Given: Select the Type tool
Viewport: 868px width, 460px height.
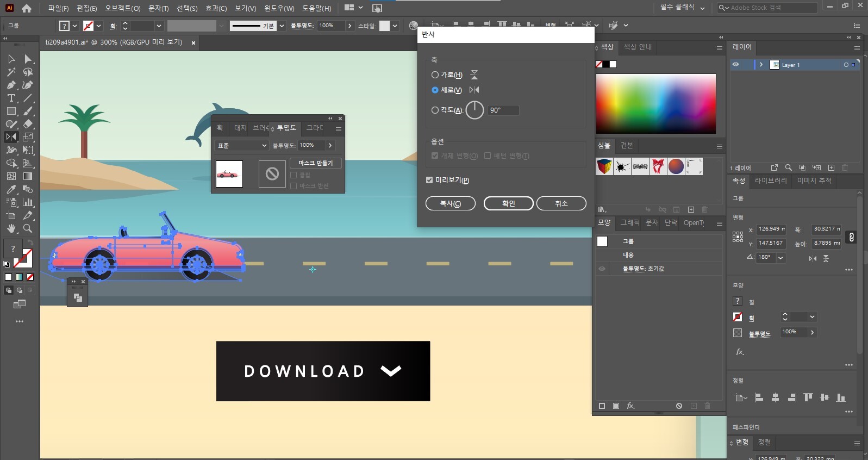Looking at the screenshot, I should 11,98.
